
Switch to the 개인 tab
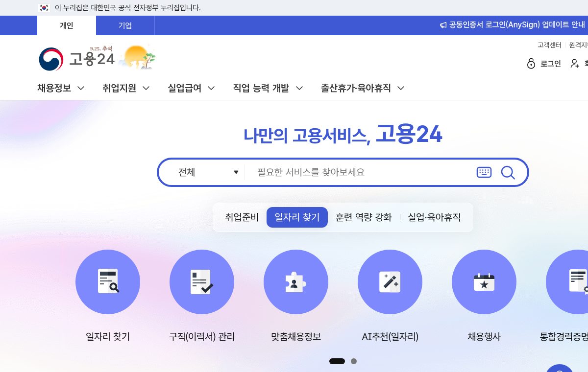click(67, 25)
